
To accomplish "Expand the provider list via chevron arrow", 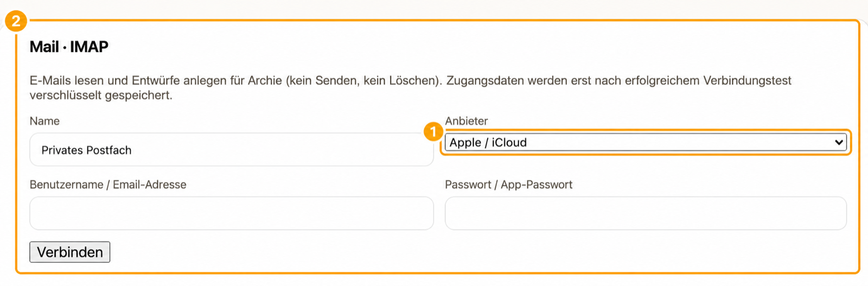I will tap(839, 143).
